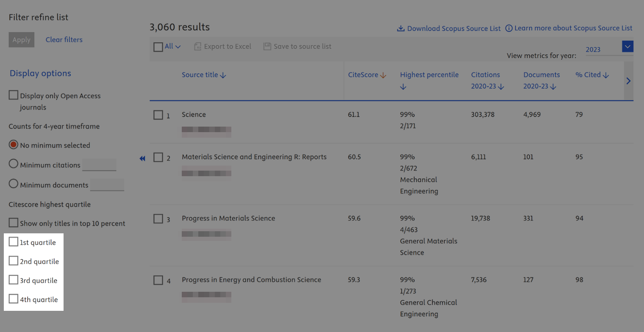Expand the All selection dropdown
Viewport: 644px width, 332px height.
[x=178, y=47]
